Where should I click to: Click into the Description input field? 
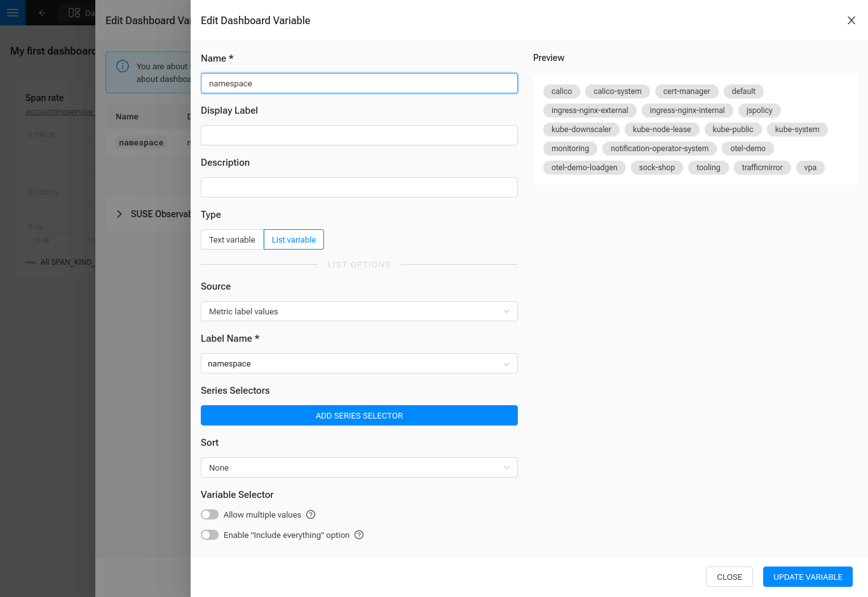click(x=359, y=187)
